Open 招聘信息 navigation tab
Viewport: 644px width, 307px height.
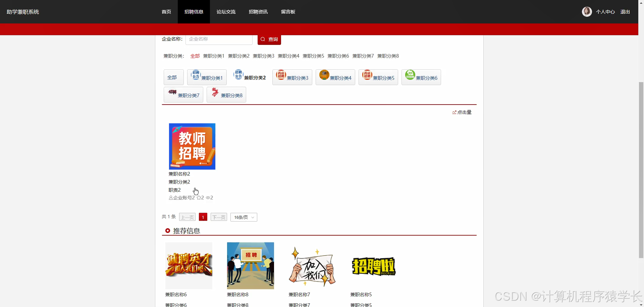point(194,12)
